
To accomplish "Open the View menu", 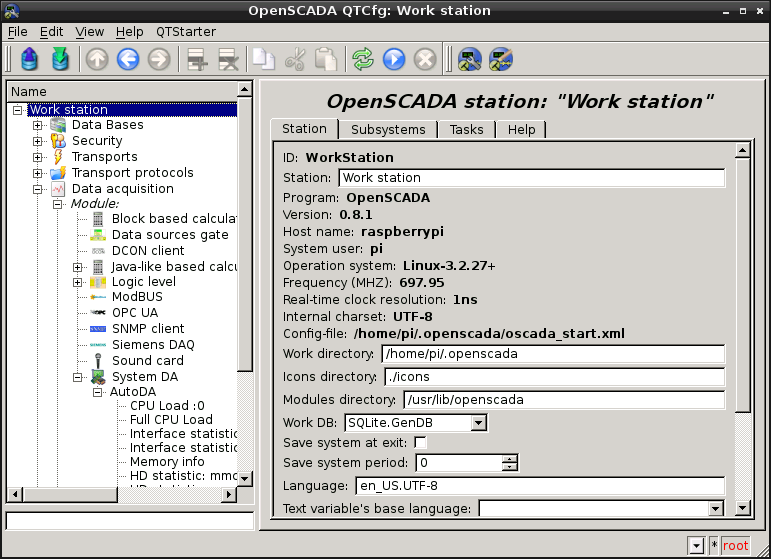I will point(89,32).
